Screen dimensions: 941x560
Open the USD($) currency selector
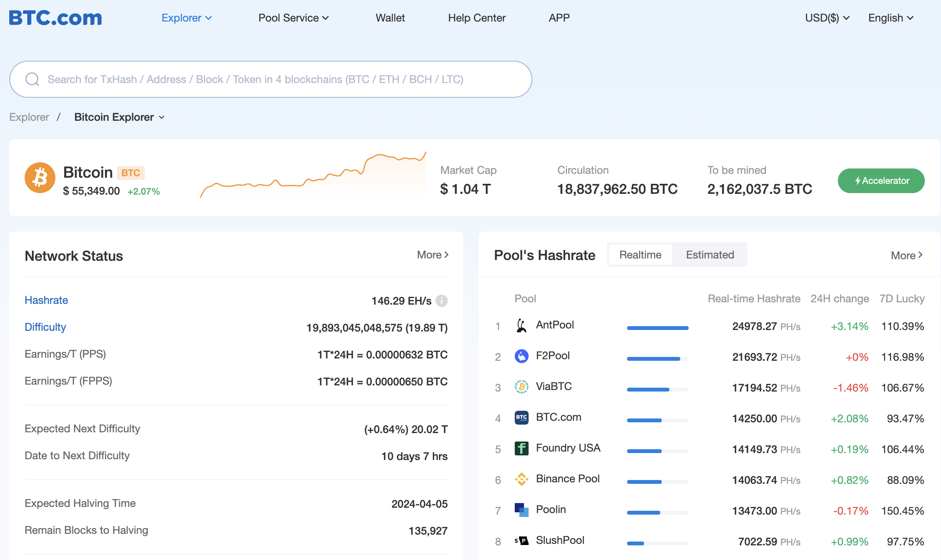pyautogui.click(x=827, y=18)
